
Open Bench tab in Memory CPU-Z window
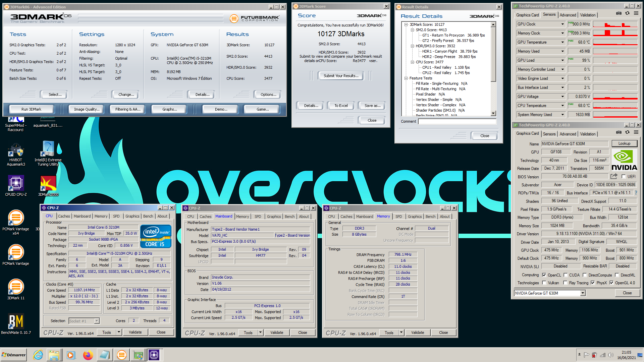430,217
